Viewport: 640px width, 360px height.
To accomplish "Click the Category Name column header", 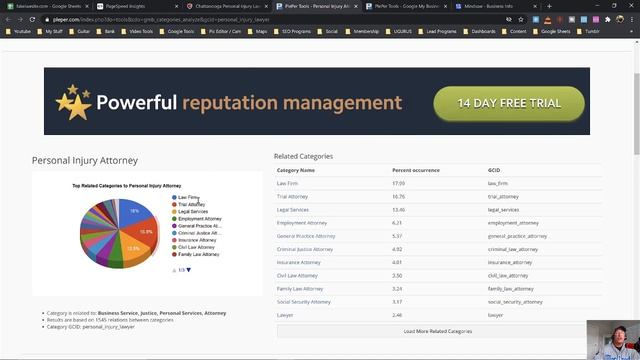I will (296, 170).
